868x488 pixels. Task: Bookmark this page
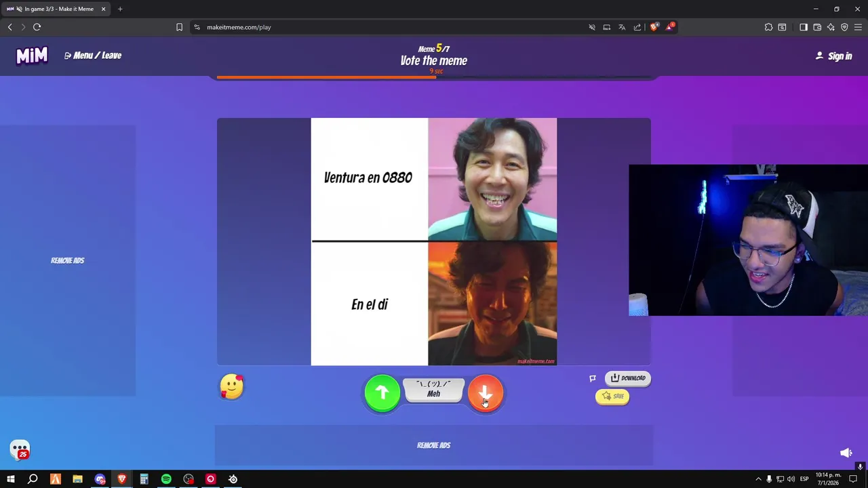pyautogui.click(x=179, y=27)
